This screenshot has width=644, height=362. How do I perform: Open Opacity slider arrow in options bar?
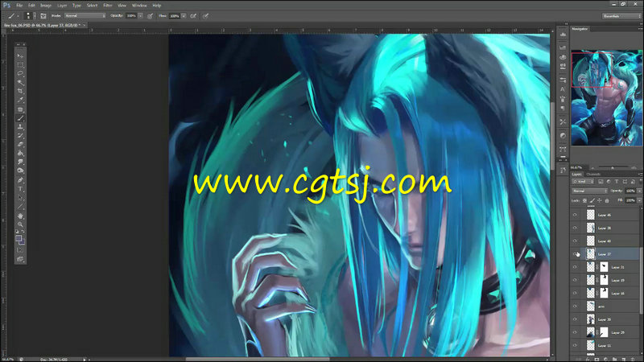pos(140,15)
